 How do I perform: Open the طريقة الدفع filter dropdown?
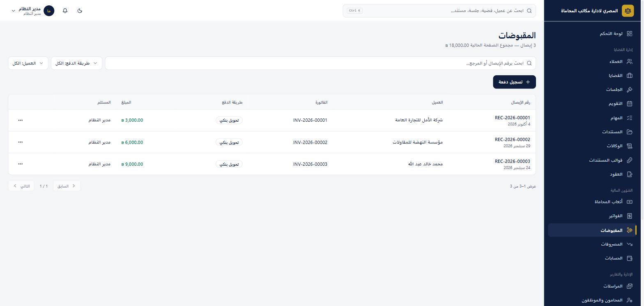pyautogui.click(x=76, y=63)
